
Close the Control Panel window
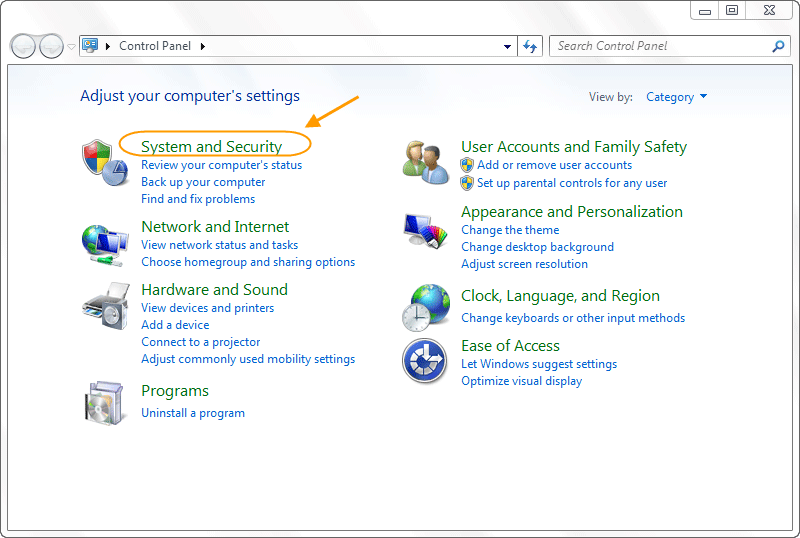(769, 10)
